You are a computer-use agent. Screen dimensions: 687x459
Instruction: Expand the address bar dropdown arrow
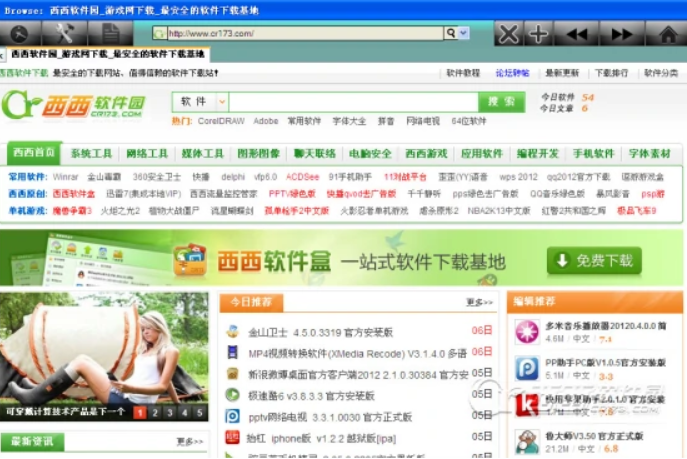(464, 33)
